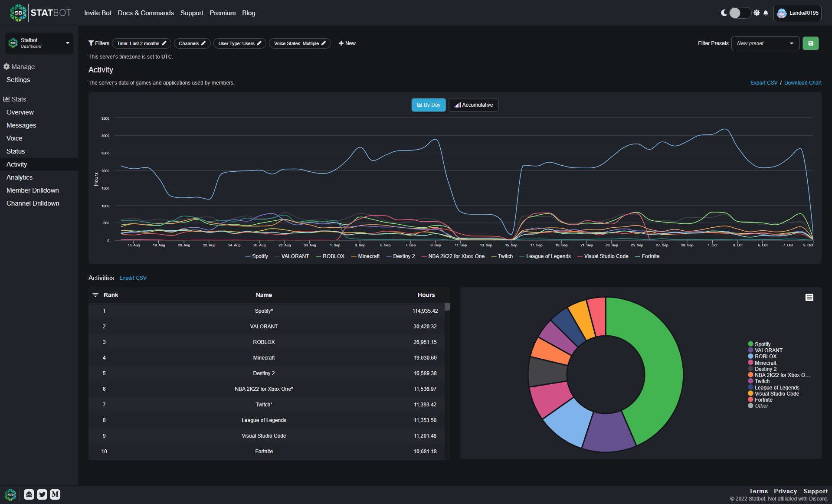Export chart data as CSV

coord(764,83)
